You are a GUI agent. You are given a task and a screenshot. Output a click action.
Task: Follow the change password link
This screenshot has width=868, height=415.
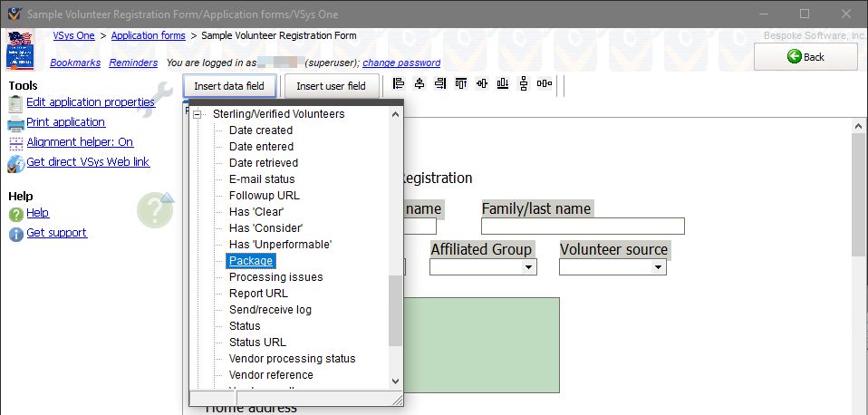tap(401, 63)
